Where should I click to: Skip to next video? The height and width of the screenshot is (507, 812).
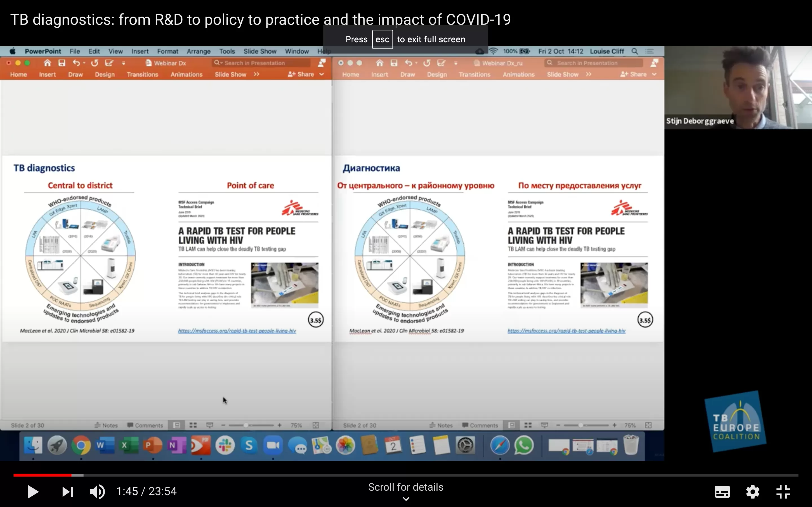(x=67, y=492)
